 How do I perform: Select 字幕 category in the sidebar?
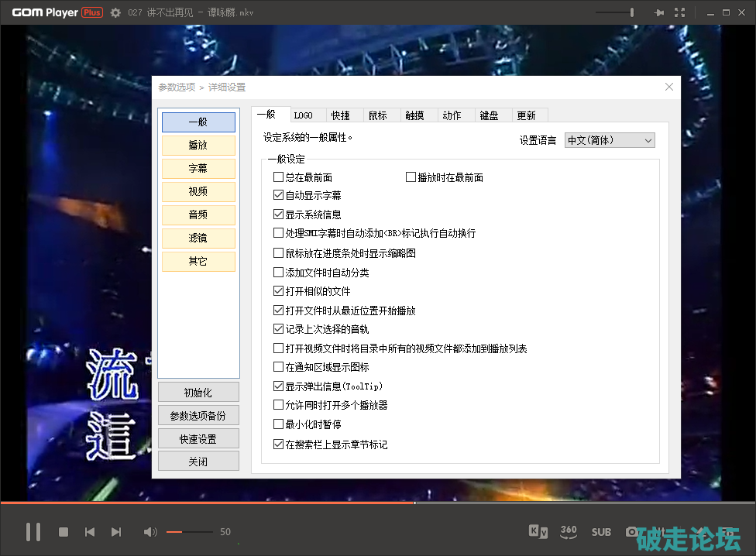click(198, 168)
